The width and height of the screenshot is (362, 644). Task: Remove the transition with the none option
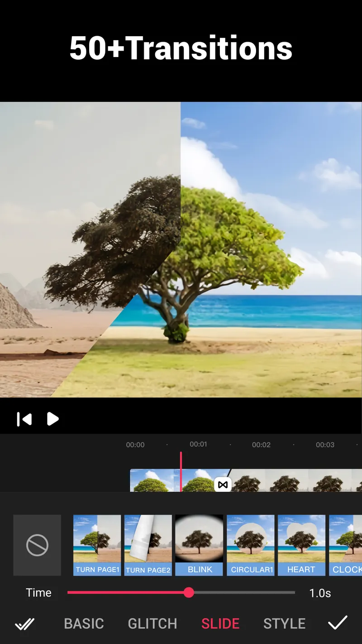[37, 545]
